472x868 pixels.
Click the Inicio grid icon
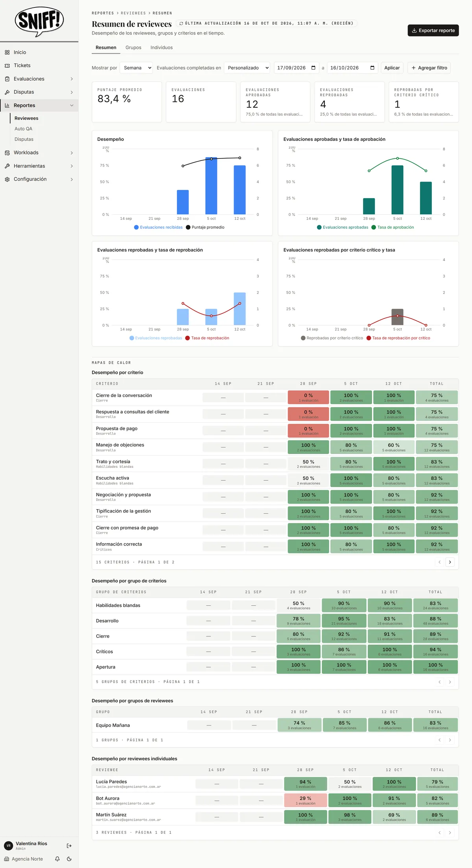point(7,52)
